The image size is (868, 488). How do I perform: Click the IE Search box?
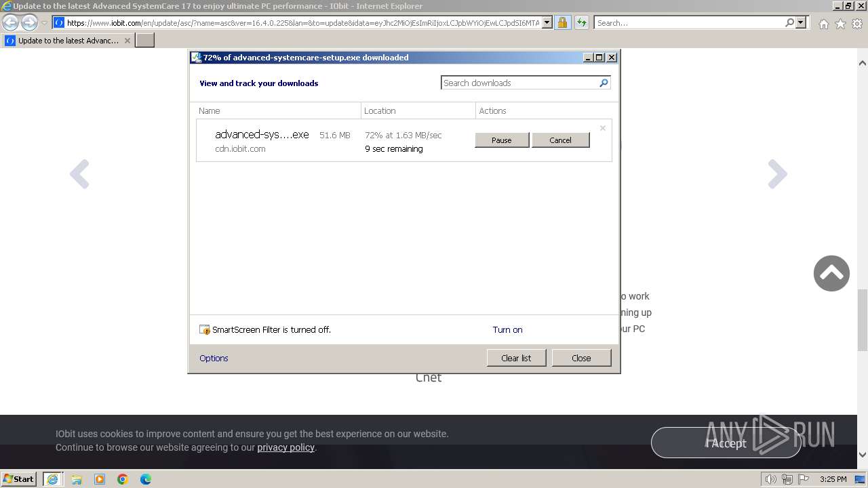click(690, 22)
